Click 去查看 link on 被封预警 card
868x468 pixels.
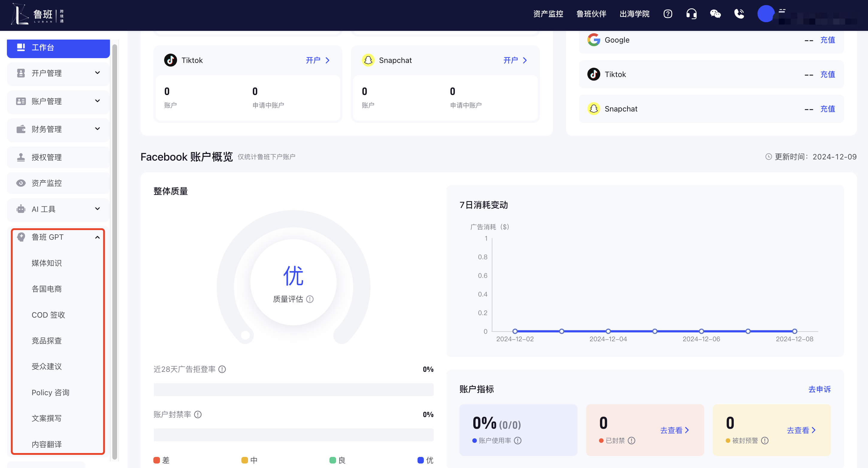(801, 430)
